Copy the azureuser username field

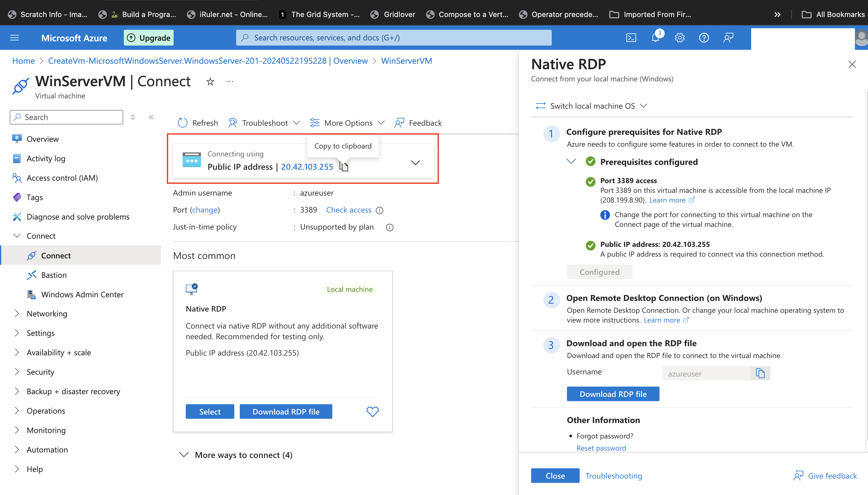pos(760,373)
